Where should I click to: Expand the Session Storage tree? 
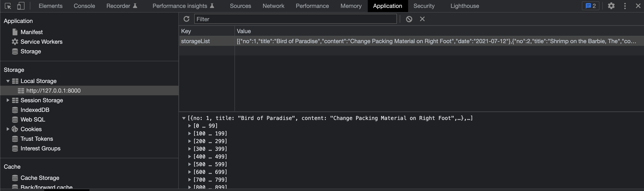click(x=8, y=100)
